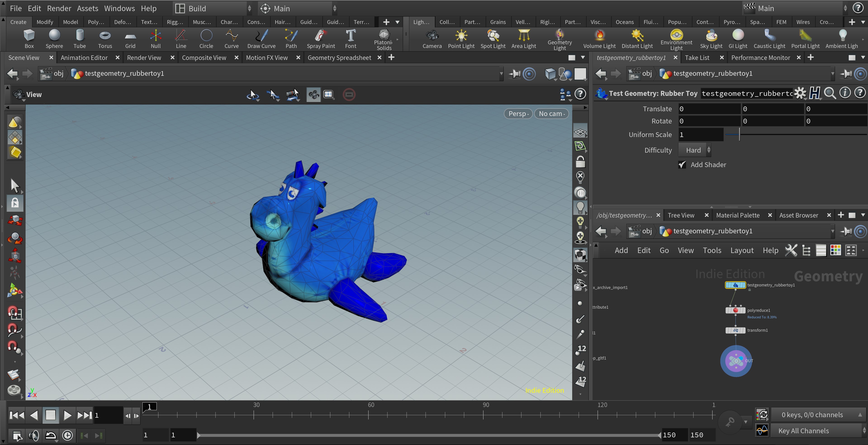
Task: Select the OUT output node
Action: [x=736, y=361]
